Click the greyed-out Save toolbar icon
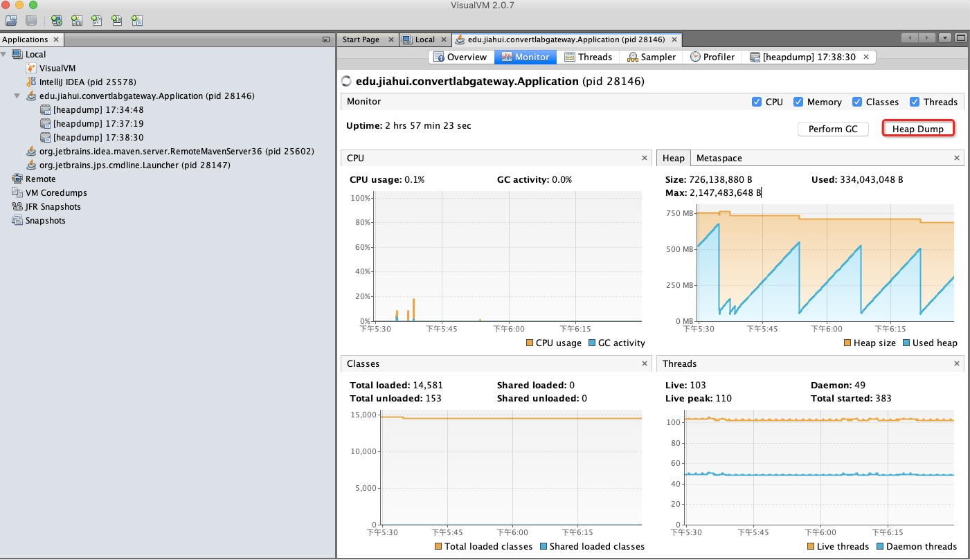Screen dimensions: 970x560 click(31, 21)
